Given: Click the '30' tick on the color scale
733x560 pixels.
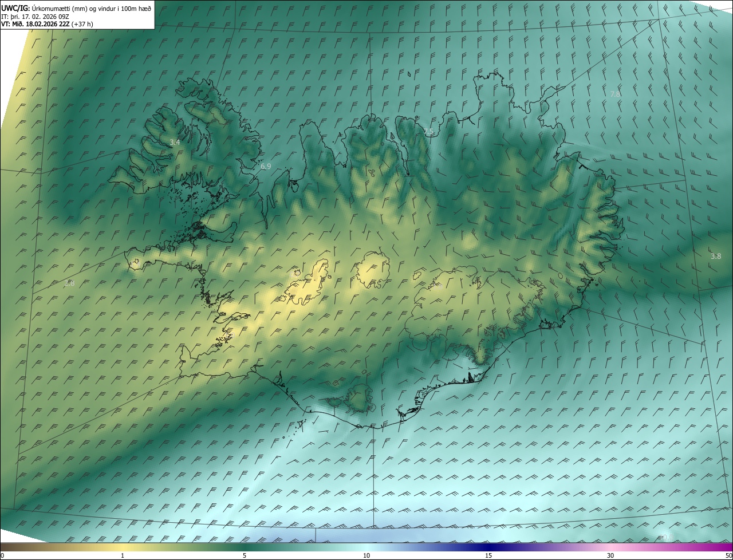Looking at the screenshot, I should pyautogui.click(x=610, y=555).
